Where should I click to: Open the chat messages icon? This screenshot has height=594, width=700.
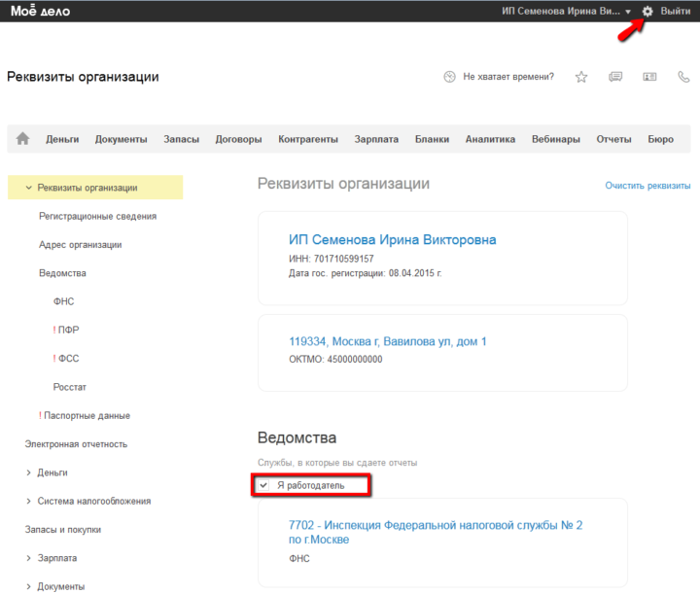615,77
